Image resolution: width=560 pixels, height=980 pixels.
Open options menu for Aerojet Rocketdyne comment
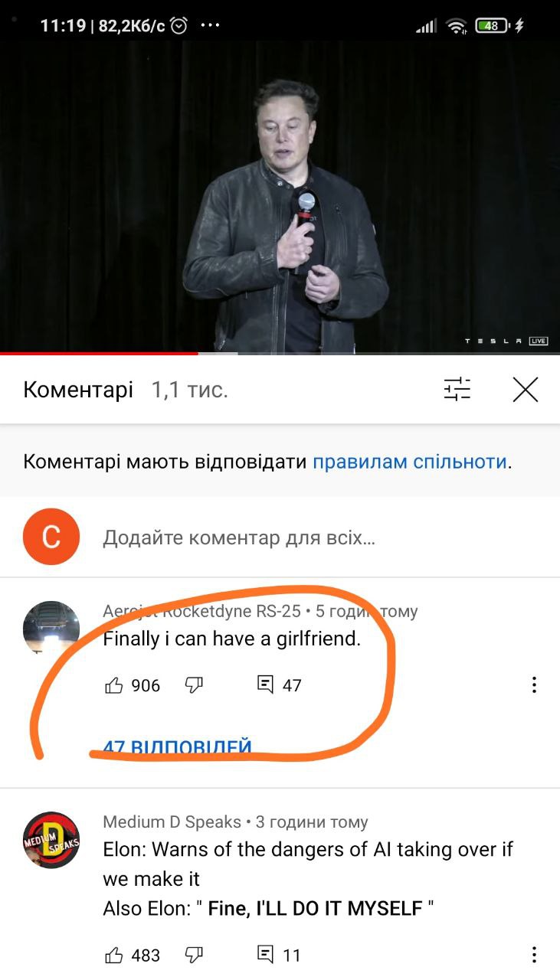click(x=534, y=685)
